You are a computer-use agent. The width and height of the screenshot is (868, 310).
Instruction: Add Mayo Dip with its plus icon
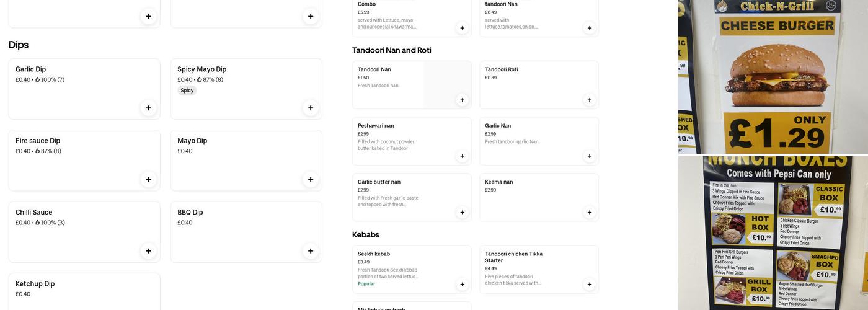[311, 180]
